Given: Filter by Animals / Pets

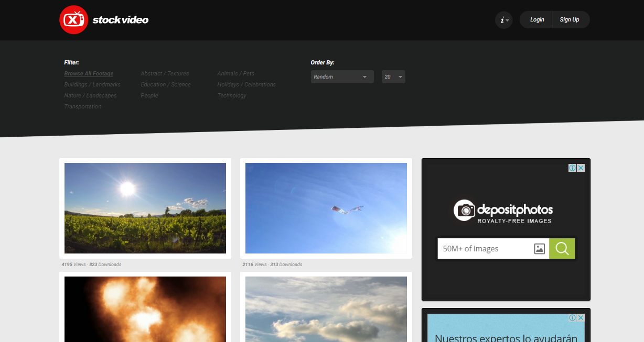Looking at the screenshot, I should pyautogui.click(x=236, y=74).
